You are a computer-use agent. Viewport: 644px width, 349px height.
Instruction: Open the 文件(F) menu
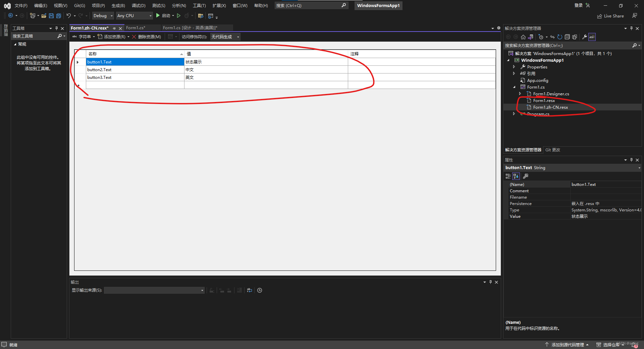point(21,6)
